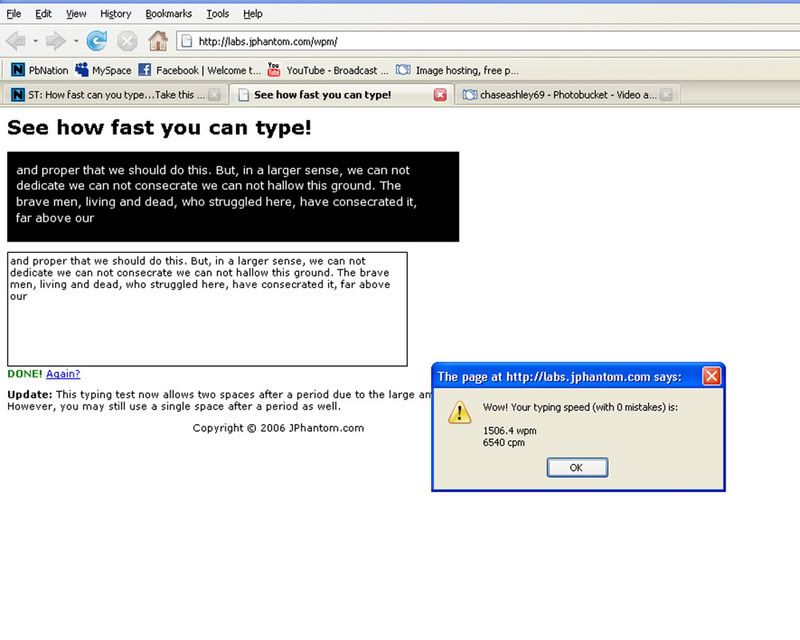
Task: Click the alert dialog title bar
Action: coord(578,377)
